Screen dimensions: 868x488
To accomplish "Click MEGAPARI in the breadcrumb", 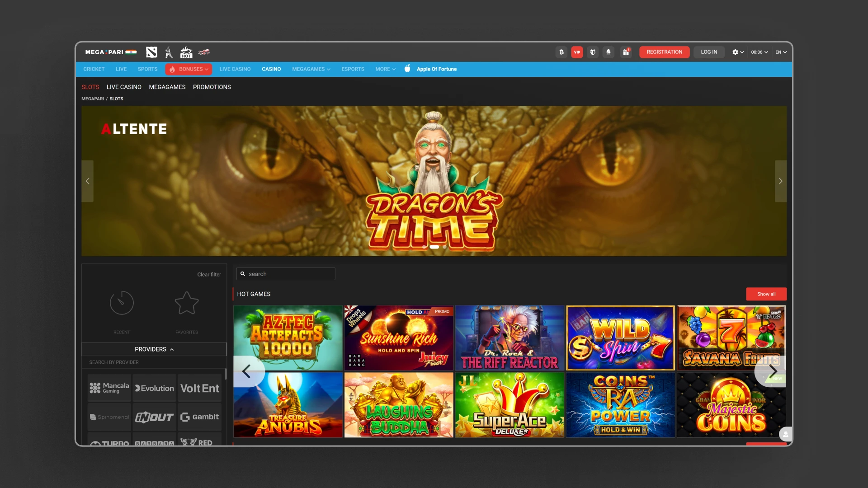I will pos(93,99).
